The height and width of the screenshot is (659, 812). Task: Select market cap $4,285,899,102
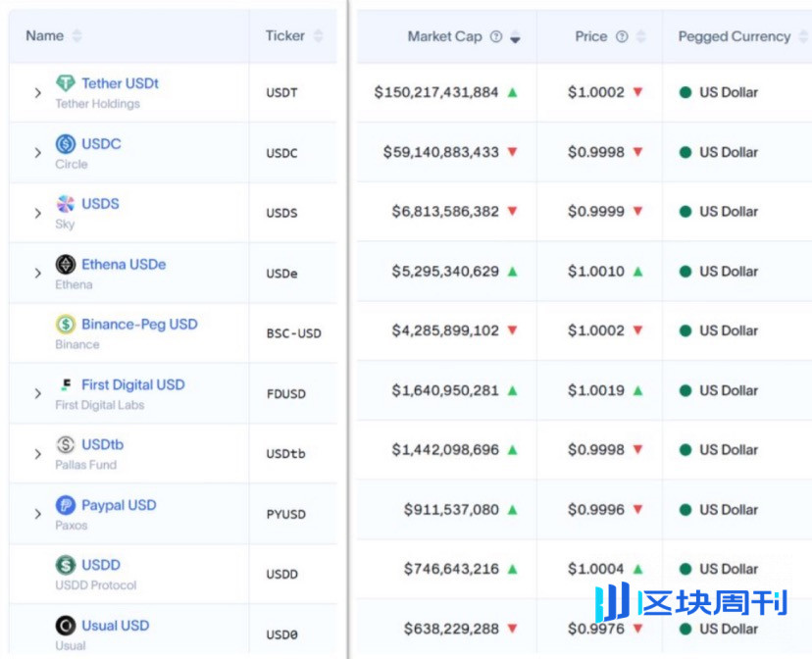point(445,330)
